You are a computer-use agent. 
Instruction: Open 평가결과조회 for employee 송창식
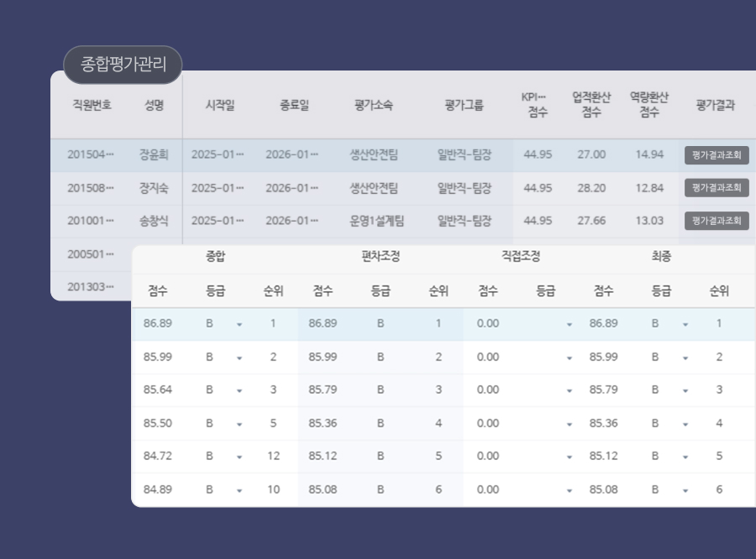click(718, 221)
